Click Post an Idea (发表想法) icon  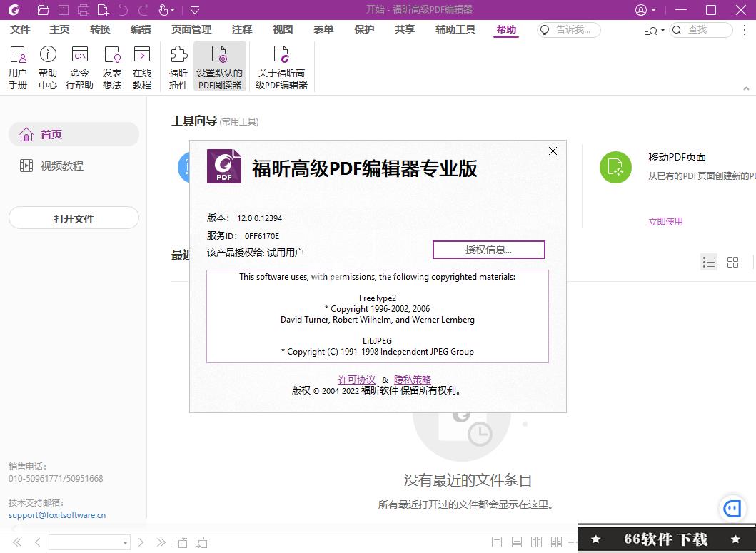[112, 66]
